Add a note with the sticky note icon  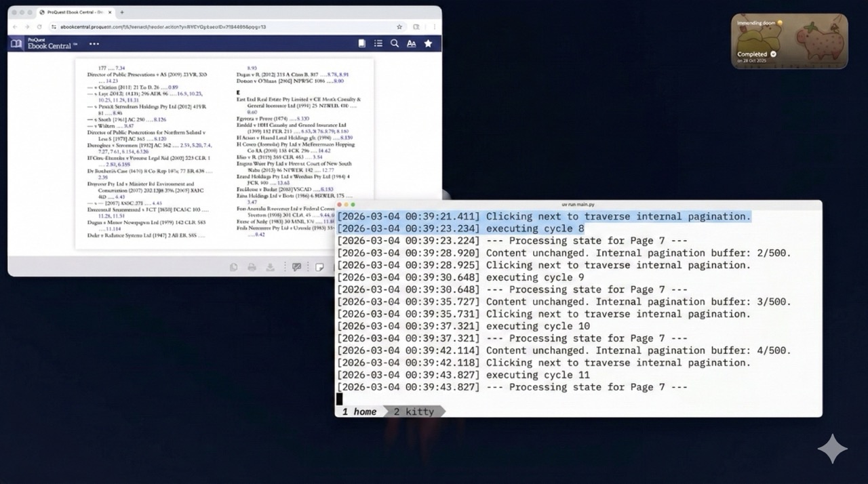tap(319, 267)
